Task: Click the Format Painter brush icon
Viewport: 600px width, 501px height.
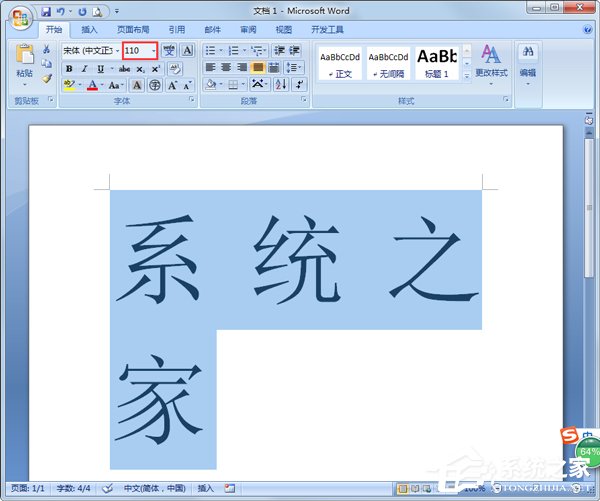Action: [47, 79]
